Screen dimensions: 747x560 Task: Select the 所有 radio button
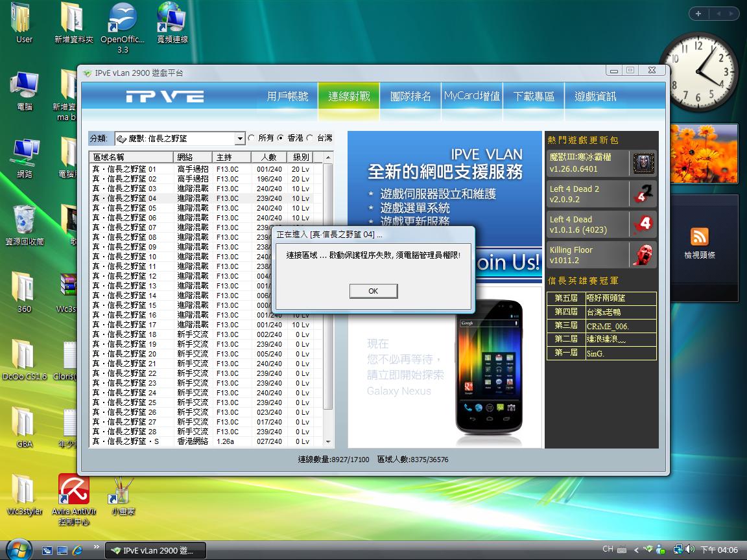click(x=252, y=138)
